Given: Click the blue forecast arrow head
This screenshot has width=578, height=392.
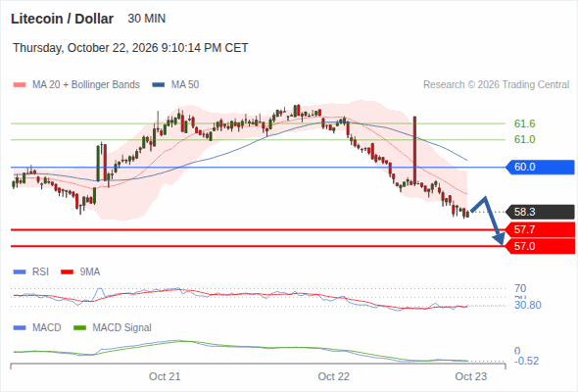Looking at the screenshot, I should 499,238.
